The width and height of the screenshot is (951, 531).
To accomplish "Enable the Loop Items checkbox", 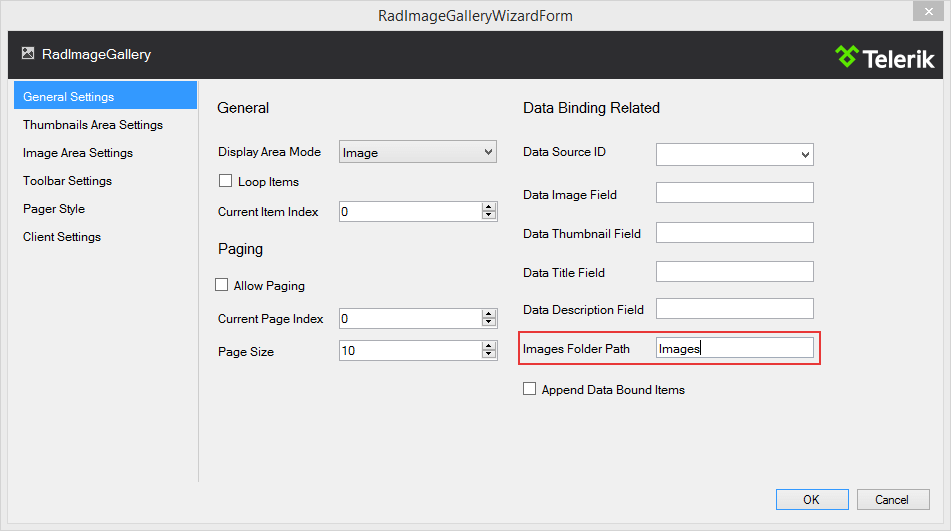I will 225,181.
